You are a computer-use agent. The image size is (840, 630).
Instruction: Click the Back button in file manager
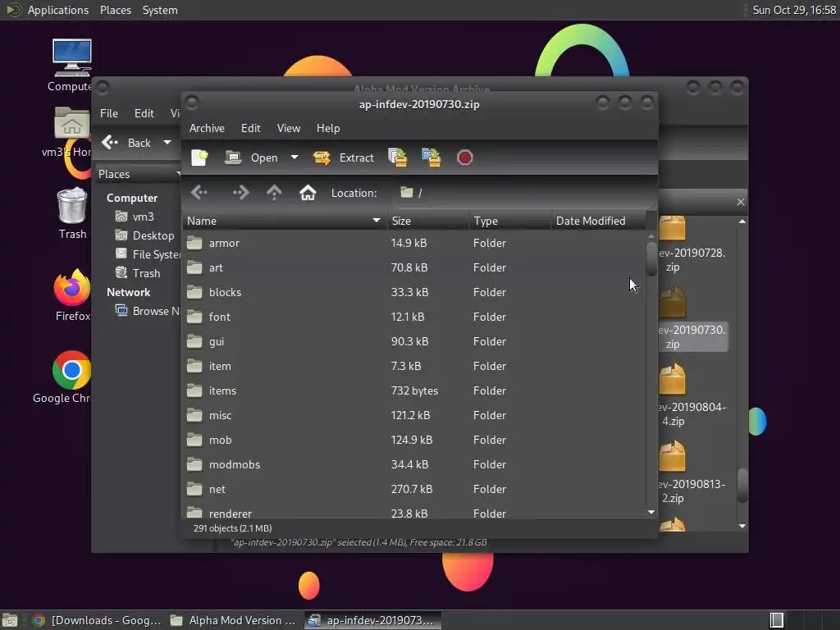[127, 143]
